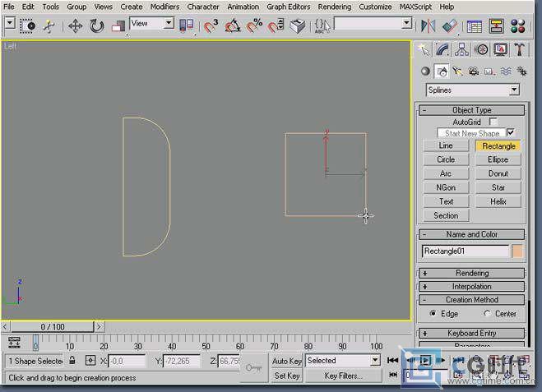Viewport: 542px width, 392px height.
Task: Collapse the Name and Color rollout
Action: click(x=471, y=234)
